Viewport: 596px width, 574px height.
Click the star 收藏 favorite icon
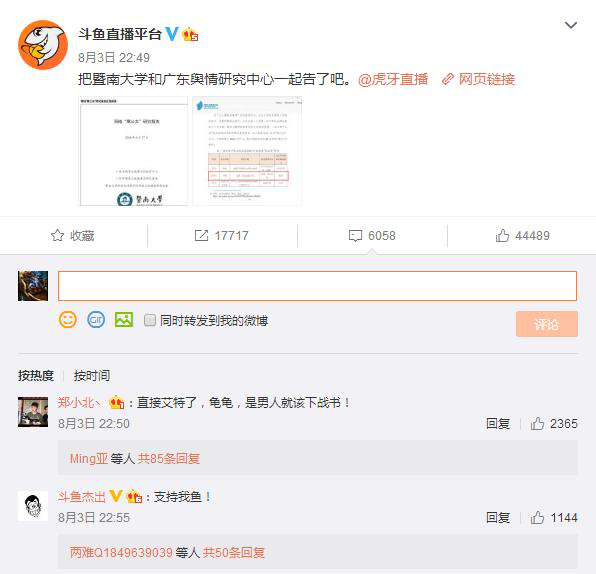click(57, 236)
